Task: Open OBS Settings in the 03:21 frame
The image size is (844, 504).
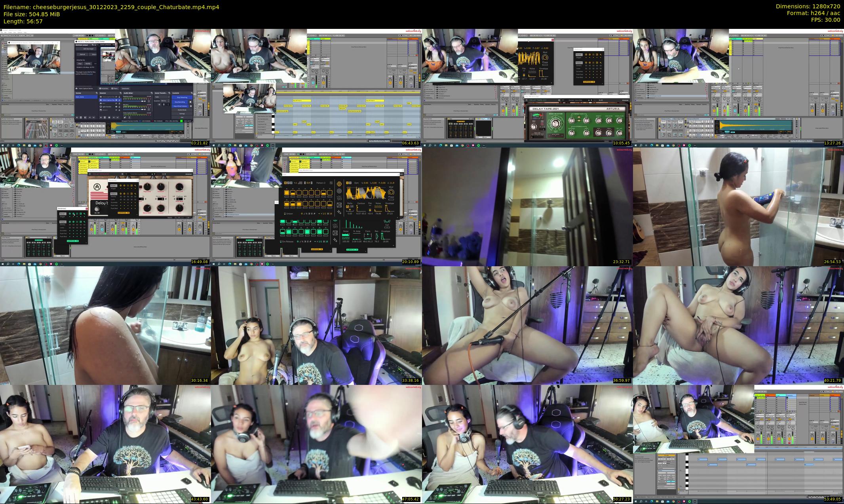Action: (x=182, y=114)
